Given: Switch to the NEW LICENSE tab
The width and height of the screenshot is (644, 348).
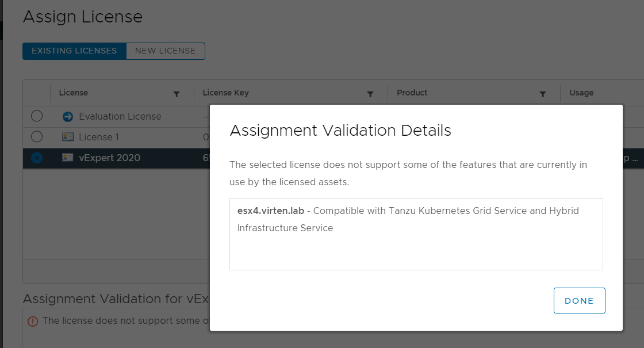Looking at the screenshot, I should [x=166, y=51].
